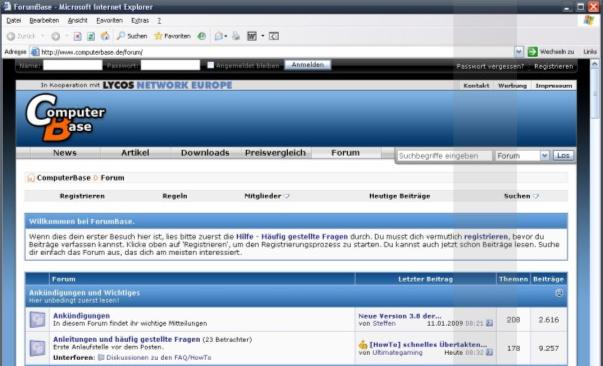Click the ComputerBase logo
This screenshot has width=603, height=366.
[x=65, y=117]
